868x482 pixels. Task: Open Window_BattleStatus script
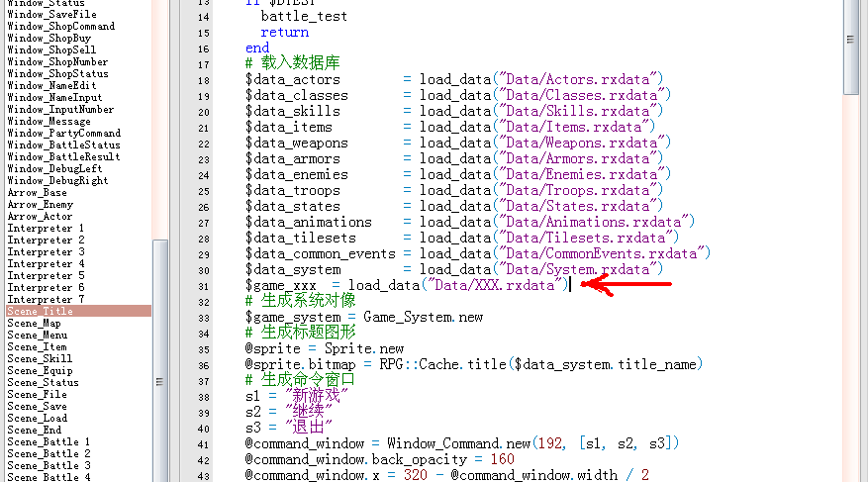tap(63, 145)
